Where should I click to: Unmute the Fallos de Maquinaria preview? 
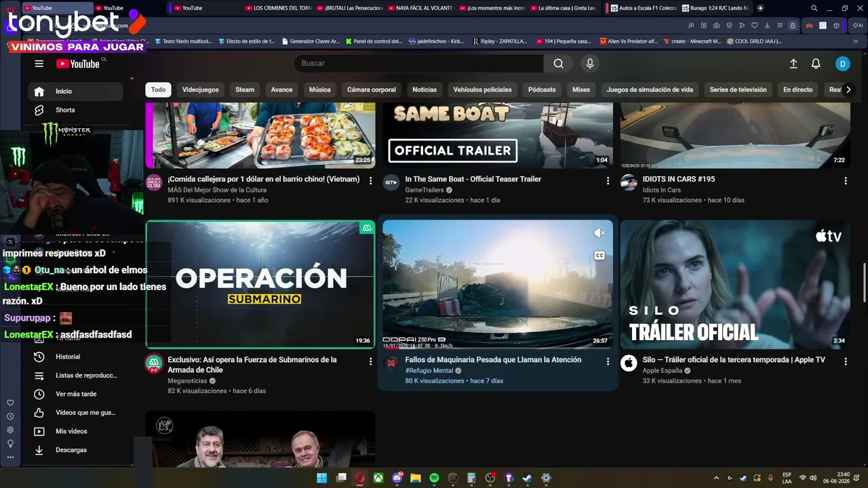(599, 233)
